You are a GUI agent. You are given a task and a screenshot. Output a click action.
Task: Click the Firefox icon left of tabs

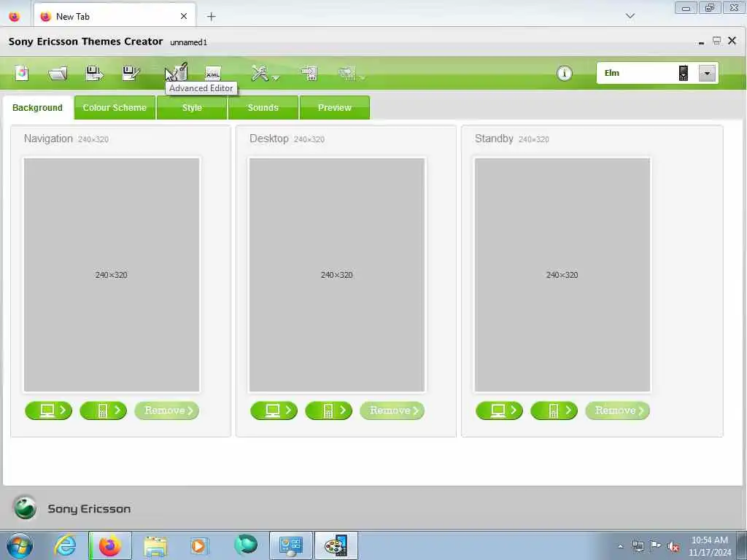click(x=15, y=17)
